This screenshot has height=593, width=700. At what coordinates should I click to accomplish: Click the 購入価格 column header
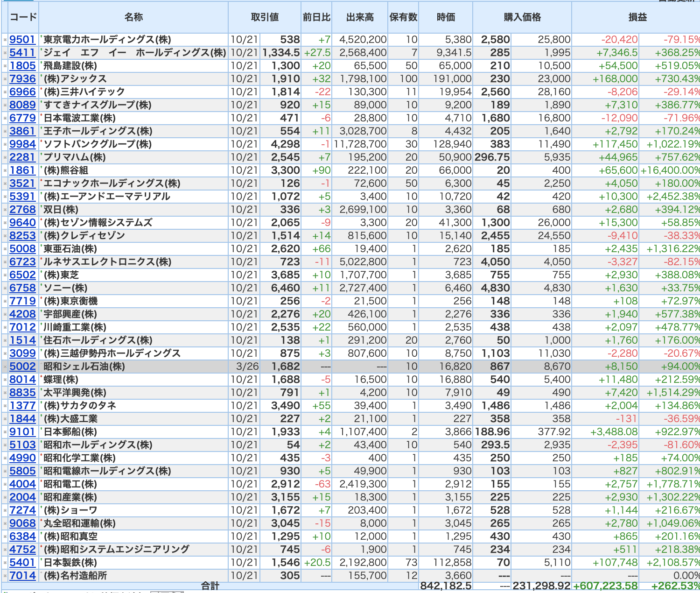coord(522,17)
